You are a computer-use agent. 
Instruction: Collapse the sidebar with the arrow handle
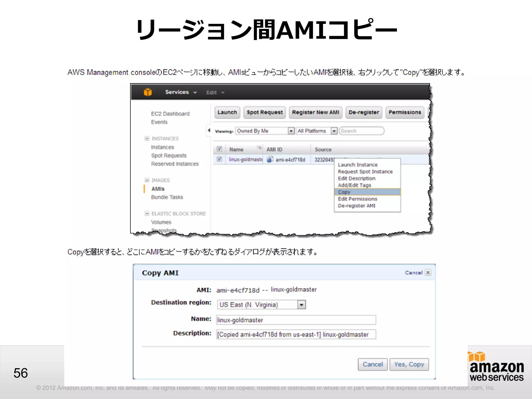[x=209, y=130]
